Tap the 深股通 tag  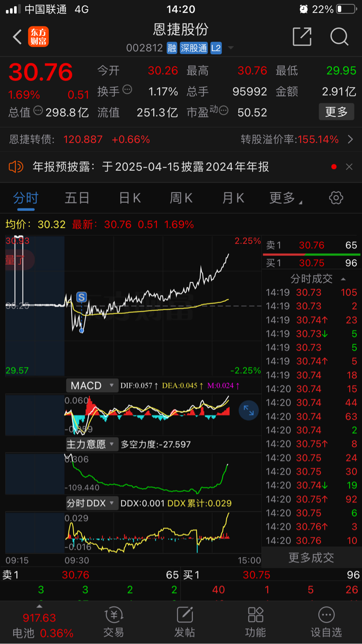coord(193,48)
